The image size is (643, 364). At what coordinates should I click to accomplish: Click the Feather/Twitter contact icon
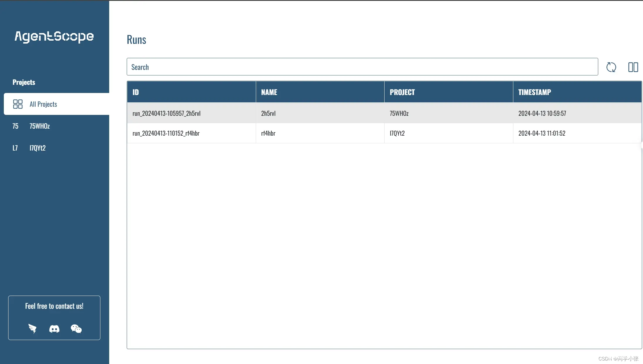tap(33, 328)
